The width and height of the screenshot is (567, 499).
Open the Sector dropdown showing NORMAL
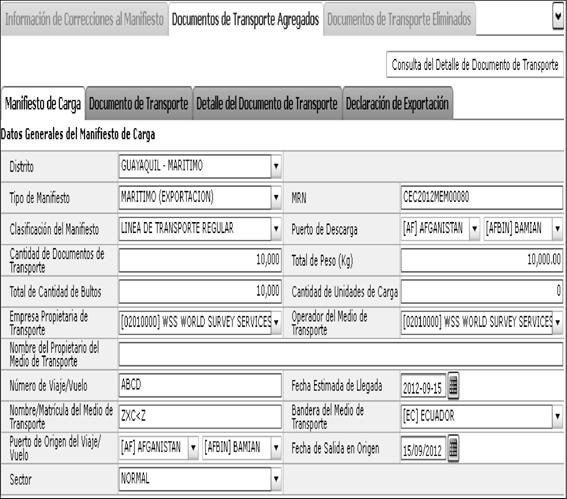[276, 479]
